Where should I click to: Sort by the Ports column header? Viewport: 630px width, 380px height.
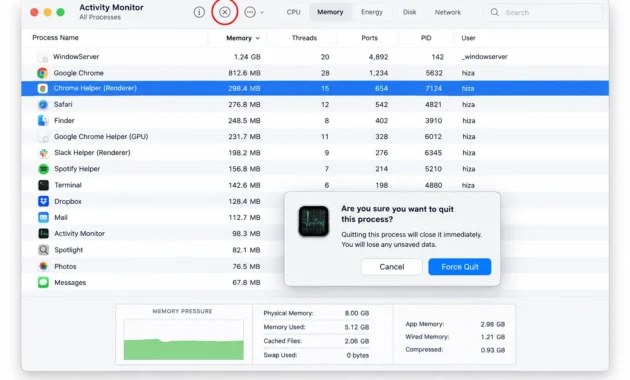tap(369, 38)
